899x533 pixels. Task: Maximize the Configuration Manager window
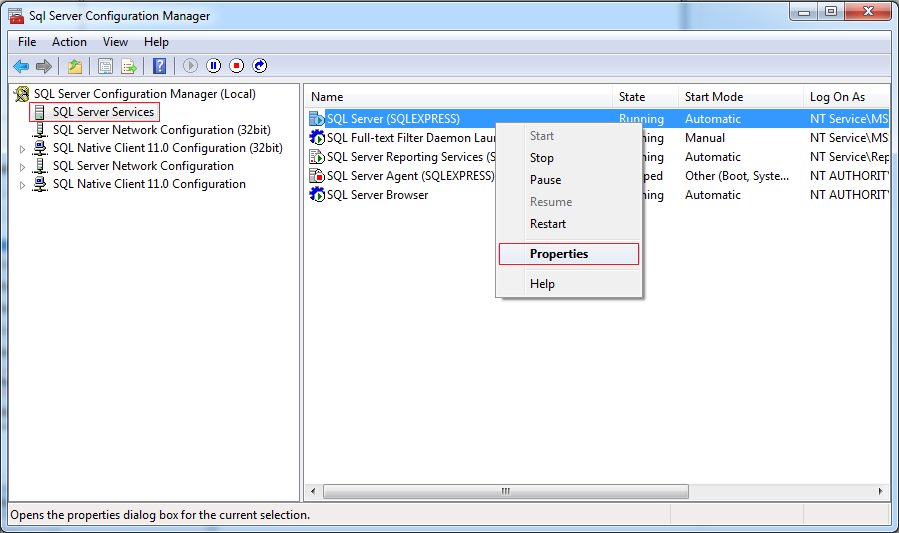coord(831,12)
